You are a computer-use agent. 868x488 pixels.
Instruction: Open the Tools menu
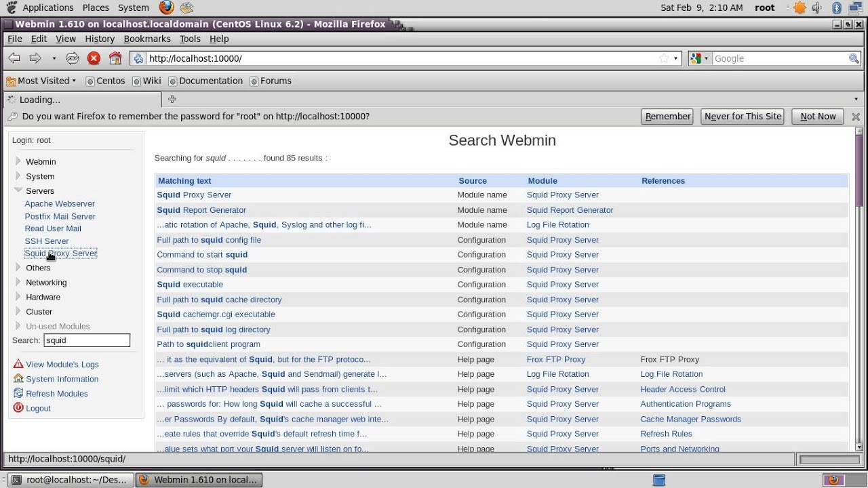190,39
